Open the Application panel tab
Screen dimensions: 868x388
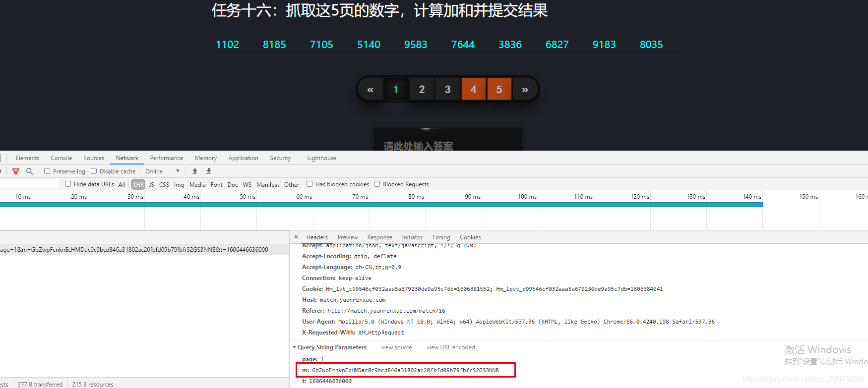(243, 158)
